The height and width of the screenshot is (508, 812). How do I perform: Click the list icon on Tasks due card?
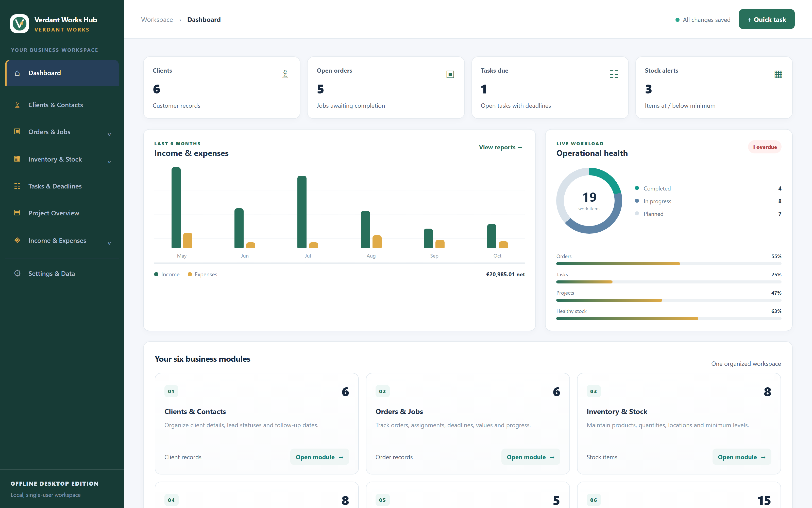[614, 74]
